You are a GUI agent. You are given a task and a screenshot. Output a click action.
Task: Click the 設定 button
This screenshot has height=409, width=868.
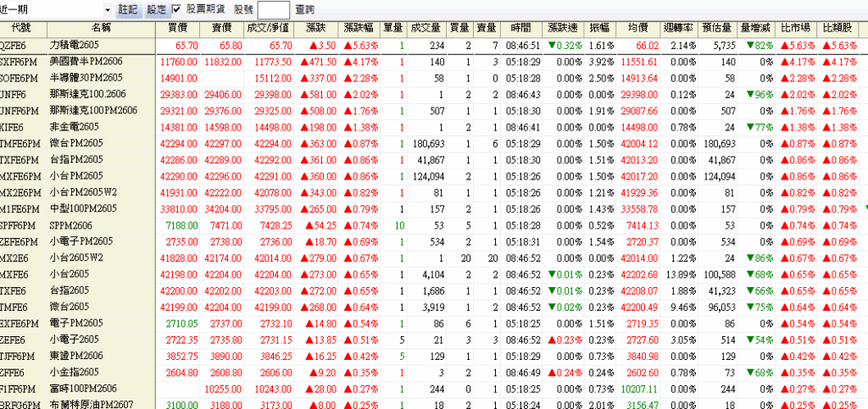click(x=156, y=9)
